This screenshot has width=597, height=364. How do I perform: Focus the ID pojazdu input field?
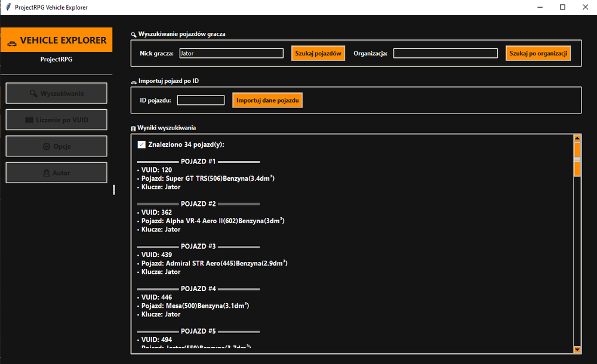tap(201, 100)
